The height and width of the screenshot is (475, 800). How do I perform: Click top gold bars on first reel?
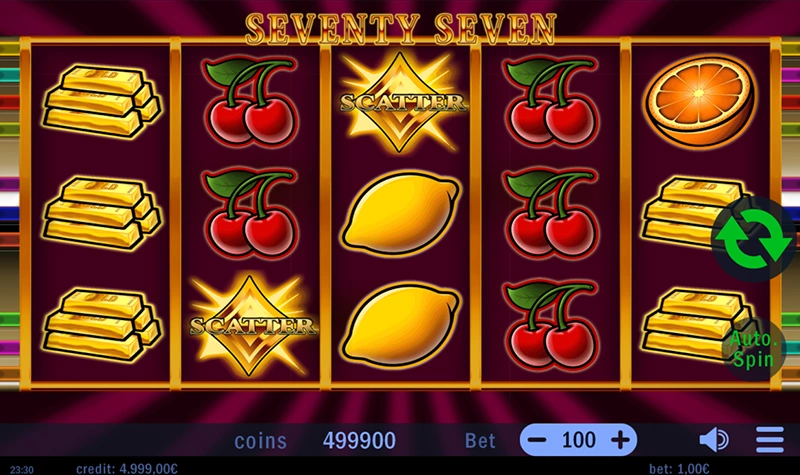point(102,101)
